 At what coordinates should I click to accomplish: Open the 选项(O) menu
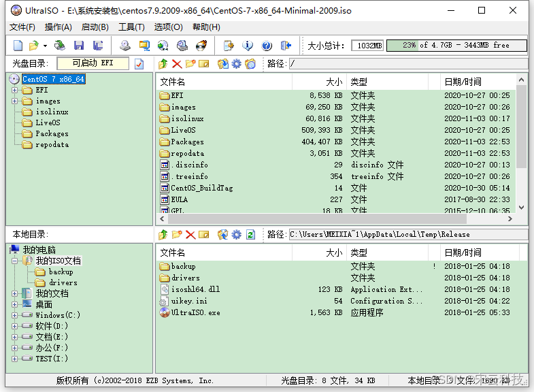(x=168, y=27)
